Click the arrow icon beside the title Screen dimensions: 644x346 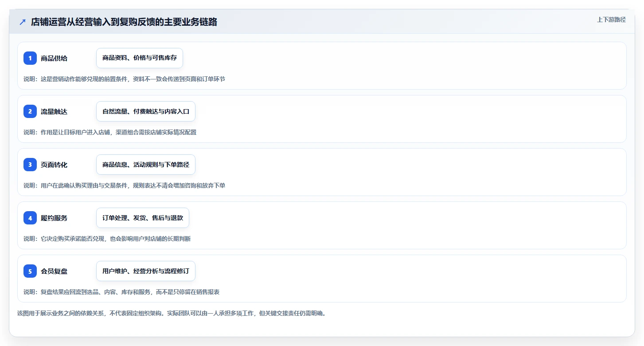23,22
